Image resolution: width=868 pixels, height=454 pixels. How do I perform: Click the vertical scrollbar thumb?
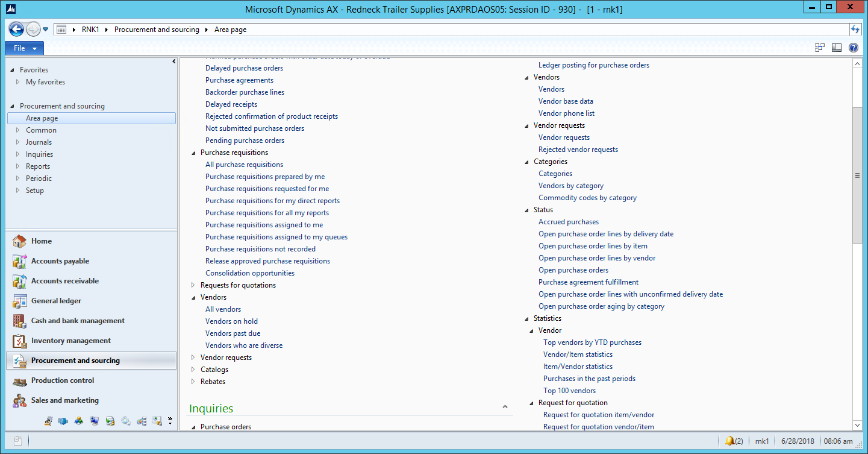tap(858, 175)
